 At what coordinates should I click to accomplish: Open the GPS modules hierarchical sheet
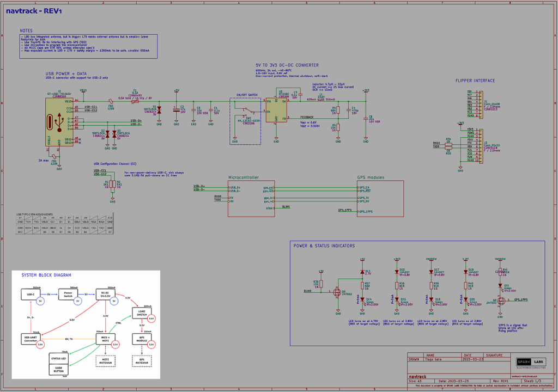[x=380, y=199]
